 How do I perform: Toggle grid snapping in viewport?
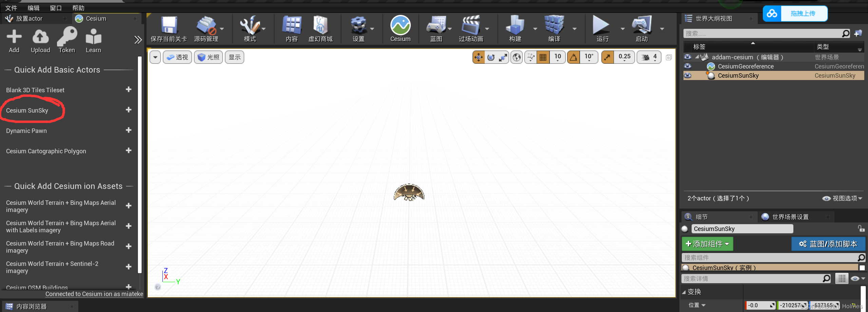543,57
